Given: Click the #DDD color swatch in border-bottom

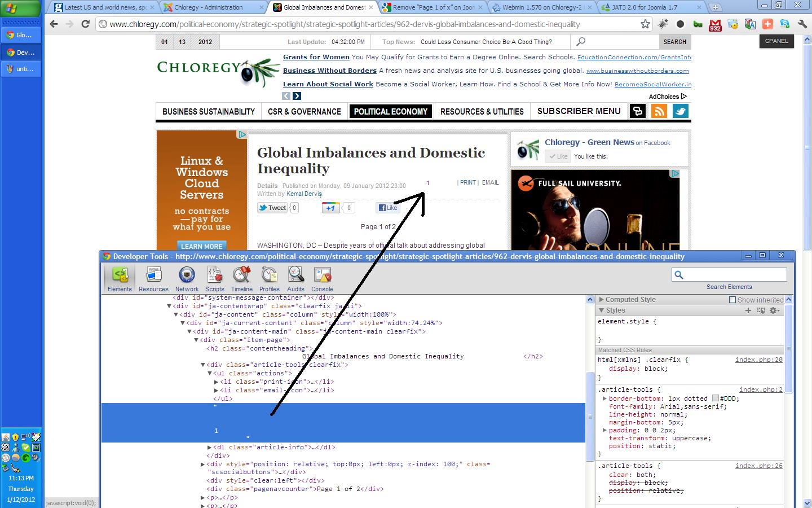Looking at the screenshot, I should (x=715, y=398).
